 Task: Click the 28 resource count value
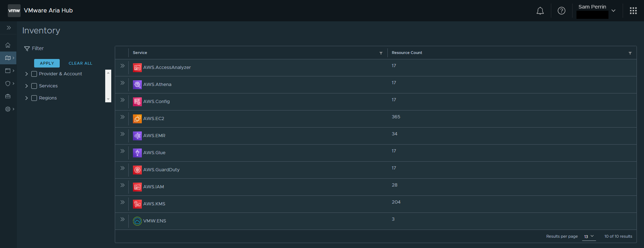click(395, 185)
